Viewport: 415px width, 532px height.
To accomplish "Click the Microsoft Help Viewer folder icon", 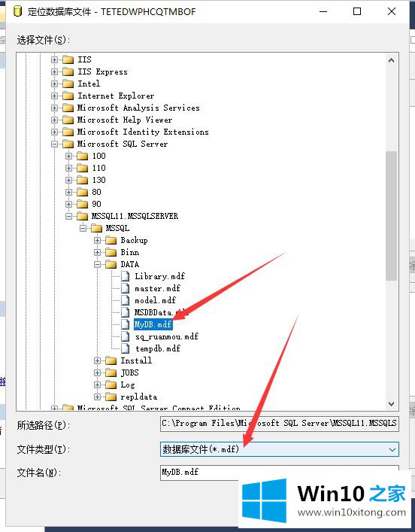I will pos(68,120).
